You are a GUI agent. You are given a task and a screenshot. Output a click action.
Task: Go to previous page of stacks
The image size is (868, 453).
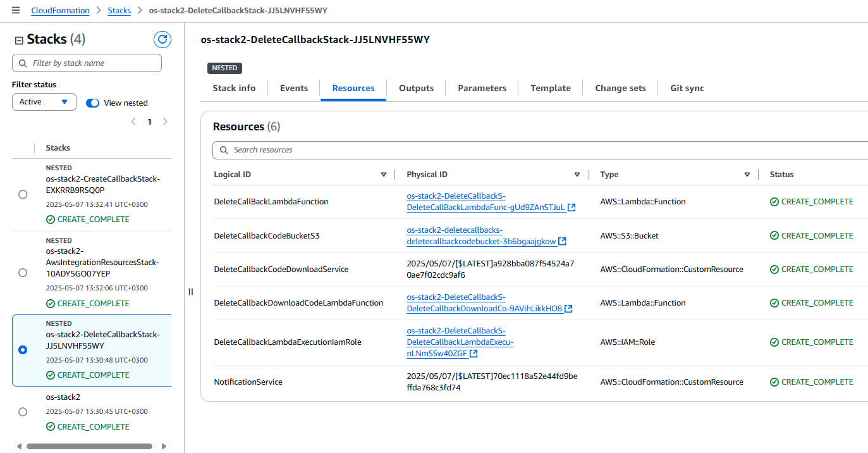pyautogui.click(x=133, y=122)
